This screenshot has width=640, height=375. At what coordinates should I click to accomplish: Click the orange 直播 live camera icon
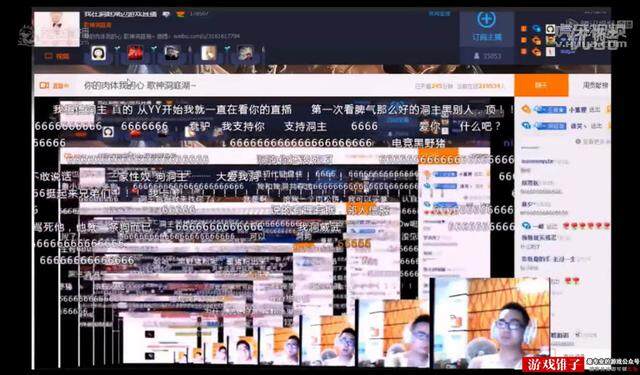coord(44,85)
